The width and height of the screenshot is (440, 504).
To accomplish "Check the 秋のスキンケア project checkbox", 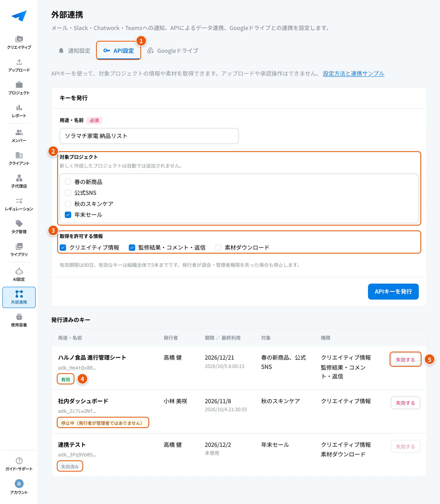I will pyautogui.click(x=68, y=204).
